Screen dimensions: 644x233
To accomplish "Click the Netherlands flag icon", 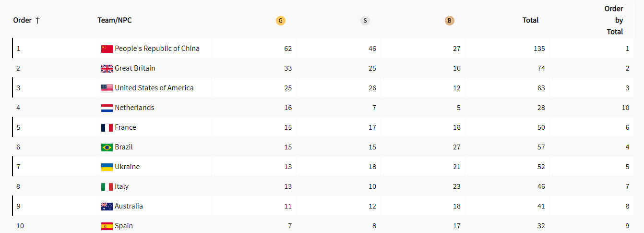I will [107, 108].
